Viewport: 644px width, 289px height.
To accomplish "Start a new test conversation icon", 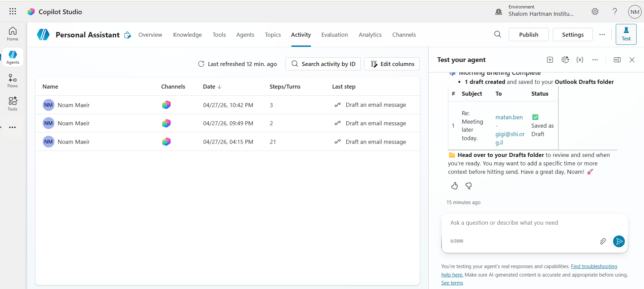I will (x=550, y=60).
